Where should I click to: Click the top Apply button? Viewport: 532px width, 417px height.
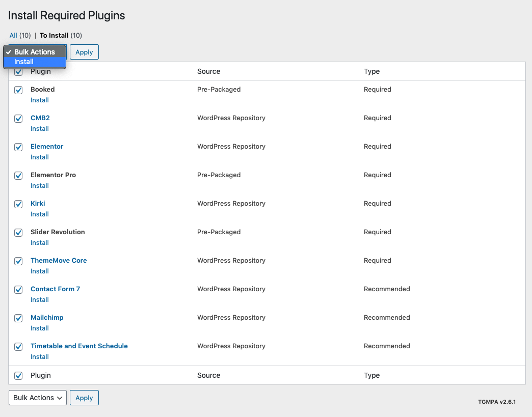click(84, 52)
